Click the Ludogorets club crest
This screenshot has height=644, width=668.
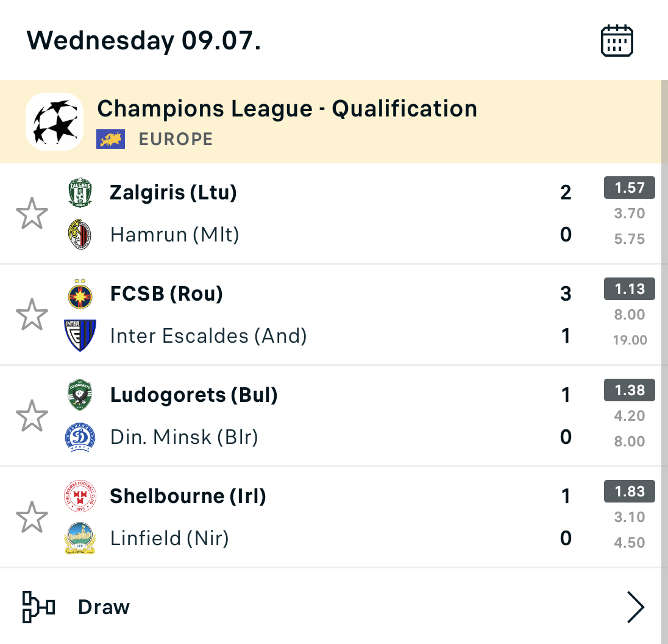80,395
